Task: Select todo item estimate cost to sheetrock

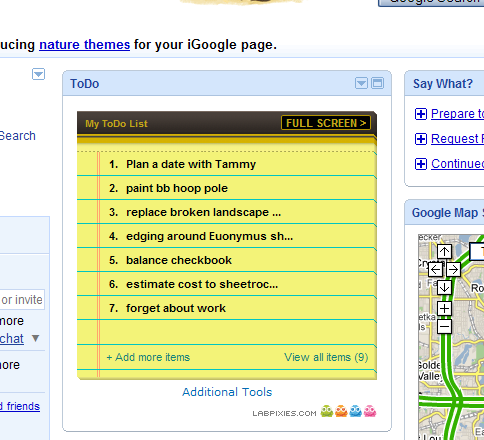Action: (x=202, y=284)
